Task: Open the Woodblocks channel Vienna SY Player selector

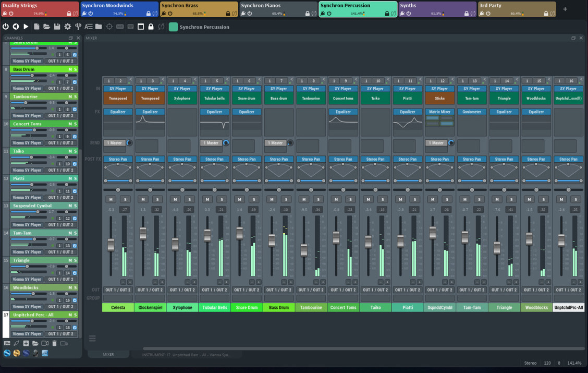Action: [27, 307]
